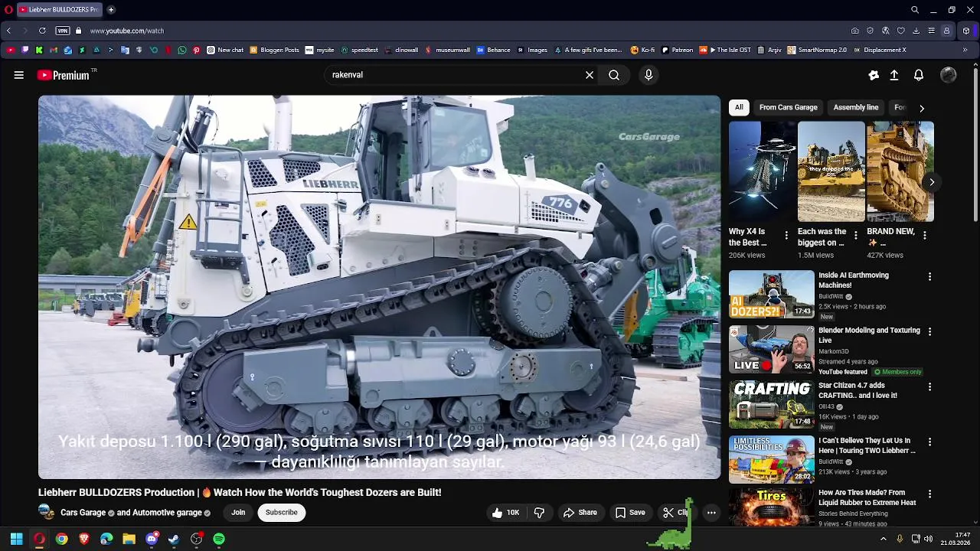The height and width of the screenshot is (551, 980).
Task: Select From Cars Garage chip
Action: click(x=789, y=107)
